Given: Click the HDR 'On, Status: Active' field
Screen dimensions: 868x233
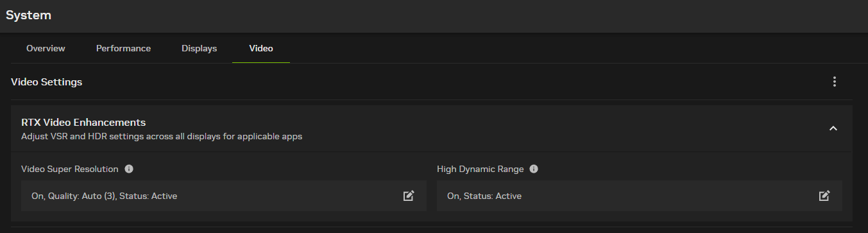Looking at the screenshot, I should click(x=640, y=196).
